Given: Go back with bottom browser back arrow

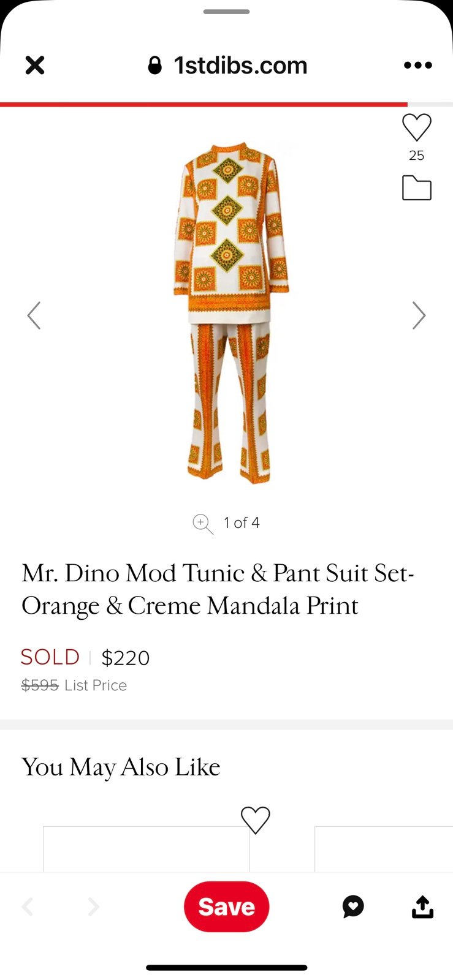Looking at the screenshot, I should 28,907.
